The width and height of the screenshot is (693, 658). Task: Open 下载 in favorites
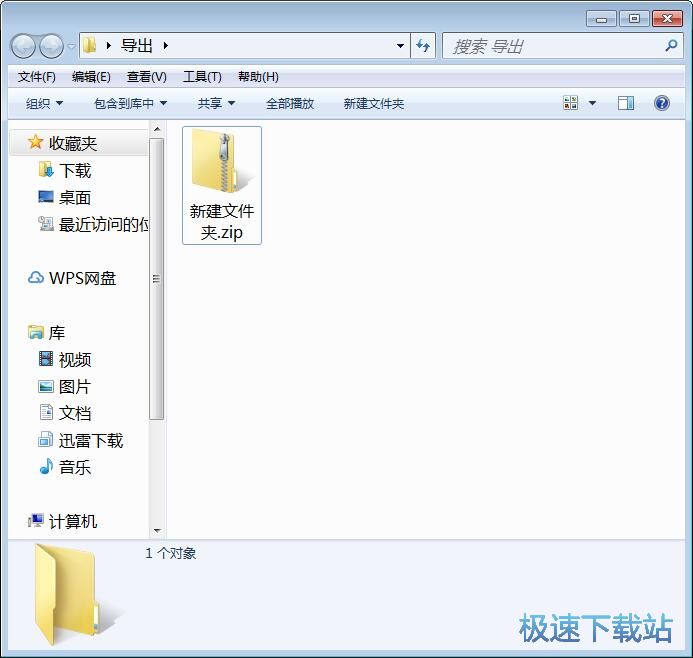tap(75, 171)
